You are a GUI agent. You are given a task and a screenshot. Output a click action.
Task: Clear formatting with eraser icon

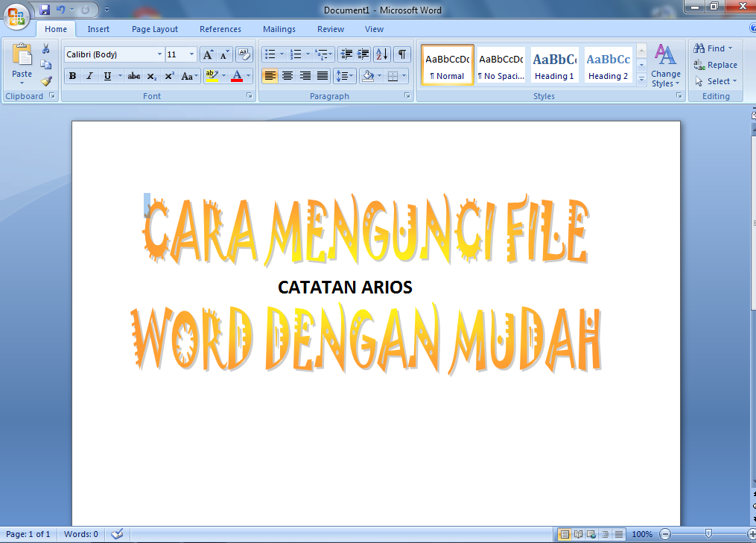click(244, 54)
